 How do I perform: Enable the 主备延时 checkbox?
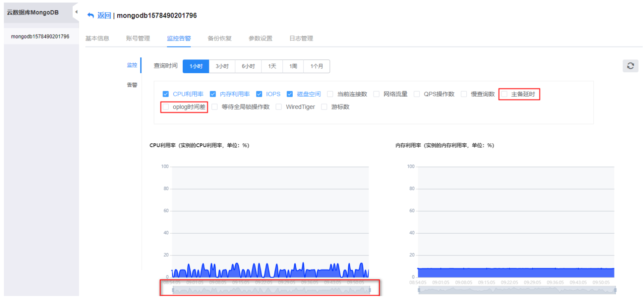504,94
